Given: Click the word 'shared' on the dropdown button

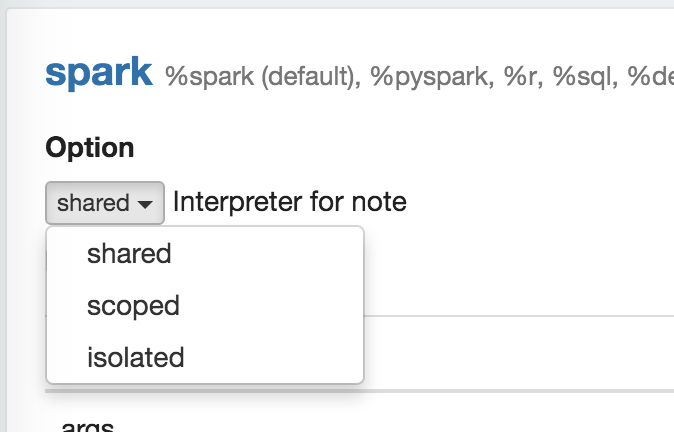Looking at the screenshot, I should (93, 203).
